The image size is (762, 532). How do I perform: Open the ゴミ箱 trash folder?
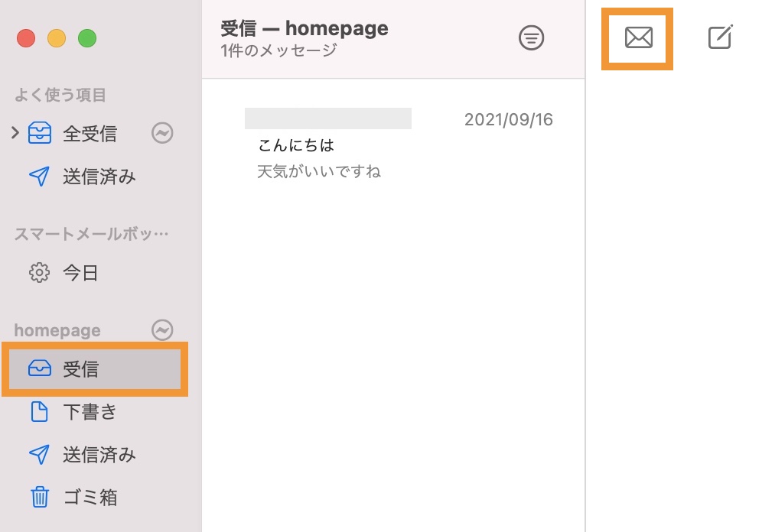(90, 498)
